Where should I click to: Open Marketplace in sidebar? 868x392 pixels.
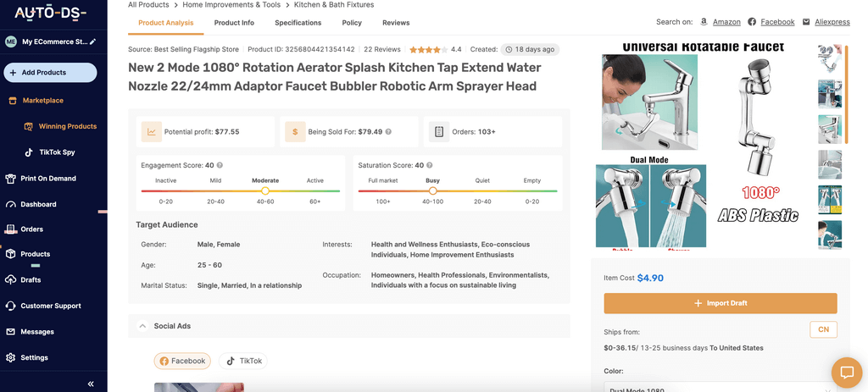[42, 101]
